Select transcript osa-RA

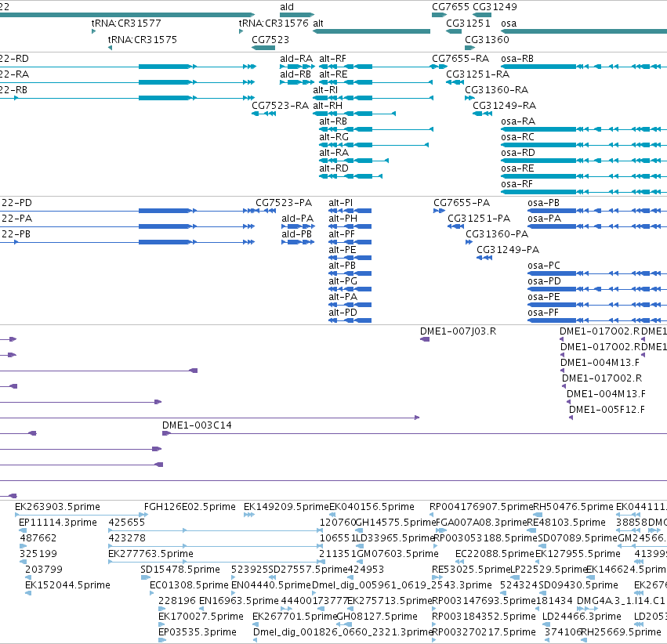(518, 121)
